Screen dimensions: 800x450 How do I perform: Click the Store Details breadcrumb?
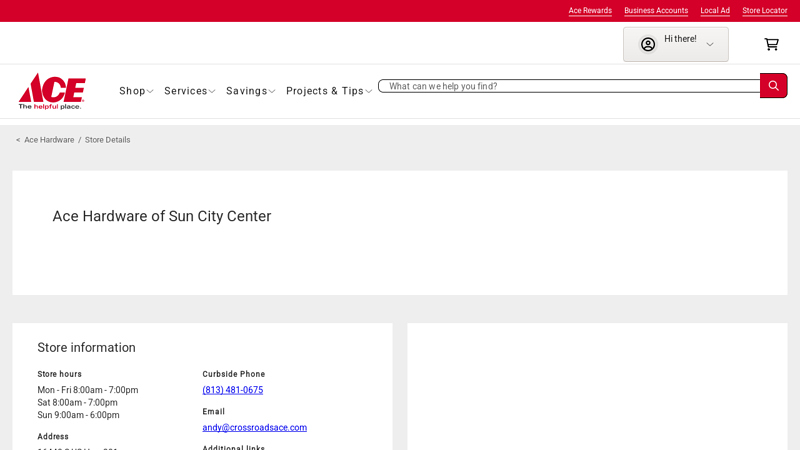(x=107, y=140)
